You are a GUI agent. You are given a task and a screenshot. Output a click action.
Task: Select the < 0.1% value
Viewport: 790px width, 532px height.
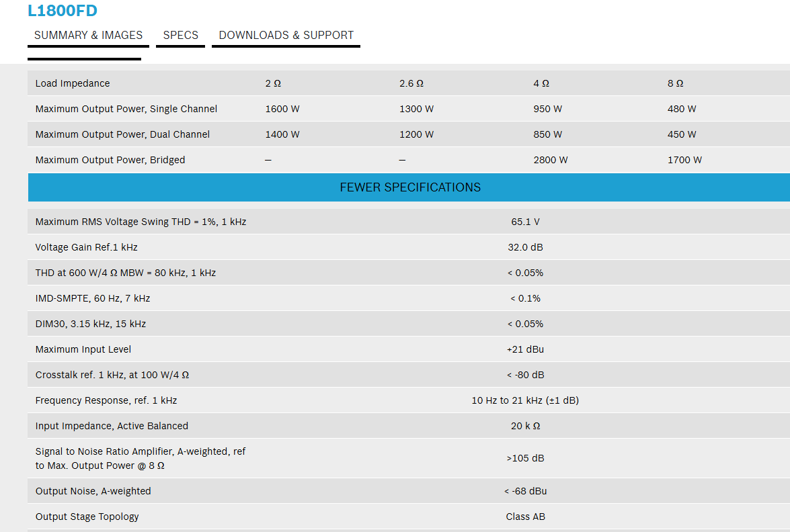[525, 298]
